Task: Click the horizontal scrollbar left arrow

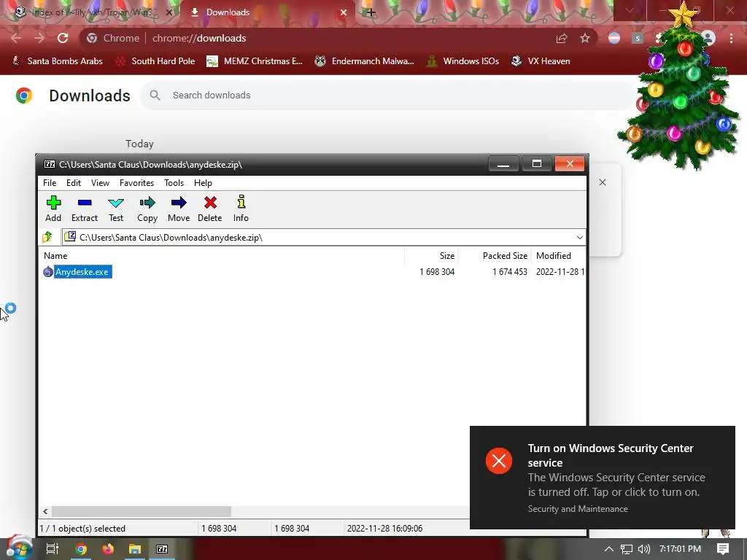Action: [45, 511]
